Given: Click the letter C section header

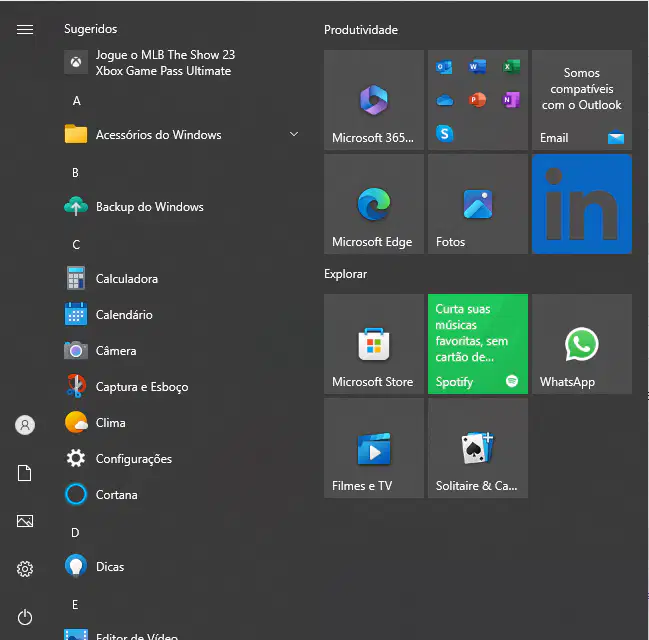Looking at the screenshot, I should (x=76, y=245).
